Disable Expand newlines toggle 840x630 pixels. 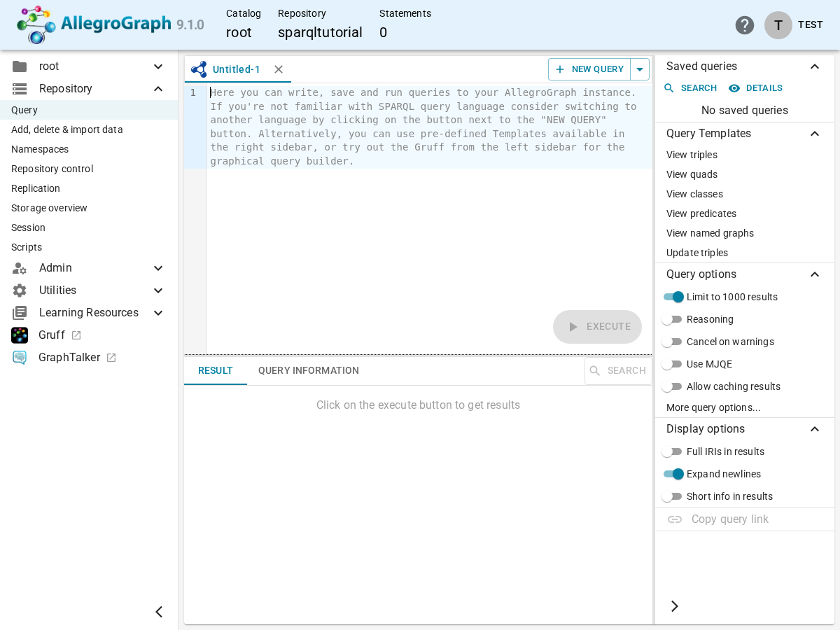tap(673, 474)
